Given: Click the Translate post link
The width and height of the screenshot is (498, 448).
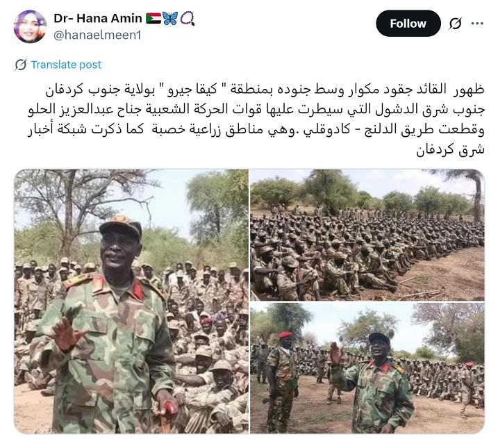Looking at the screenshot, I should [66, 65].
